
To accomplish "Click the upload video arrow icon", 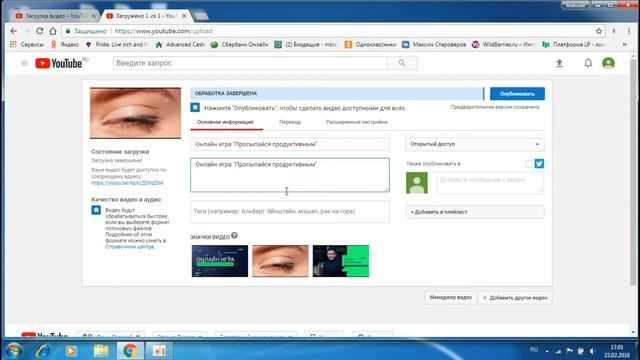I will (x=560, y=63).
